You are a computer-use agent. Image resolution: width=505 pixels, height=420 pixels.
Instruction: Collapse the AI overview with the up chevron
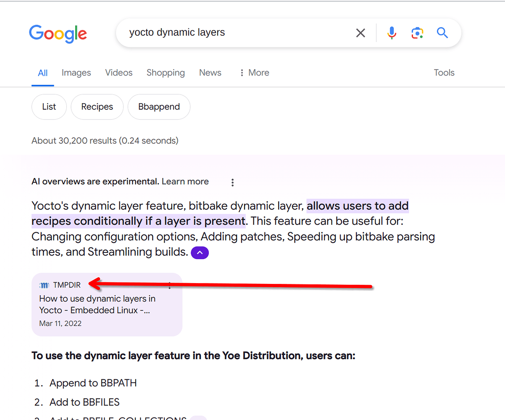click(x=200, y=252)
